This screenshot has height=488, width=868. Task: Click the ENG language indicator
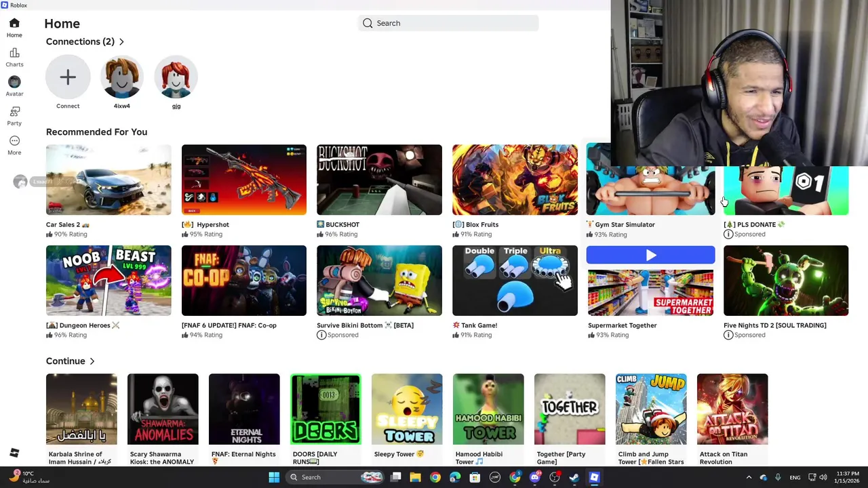point(795,477)
